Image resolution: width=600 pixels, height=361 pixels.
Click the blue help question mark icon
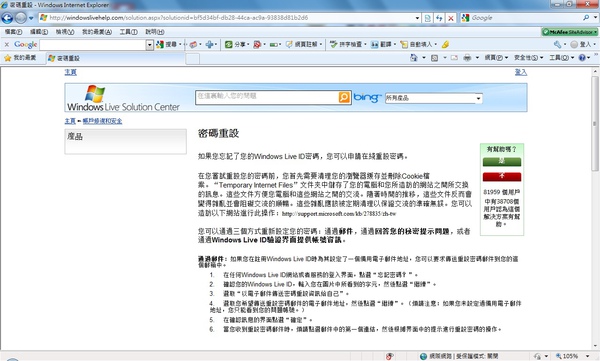582,58
